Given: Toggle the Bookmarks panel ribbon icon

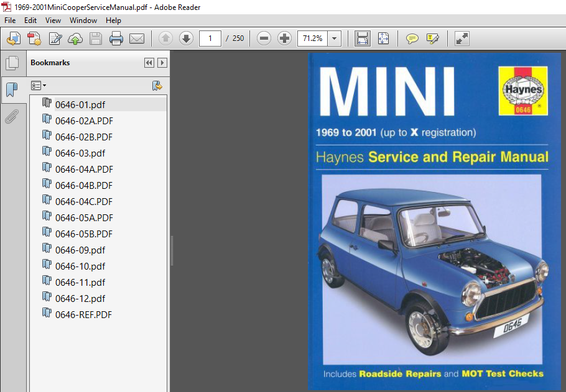Looking at the screenshot, I should coord(12,89).
